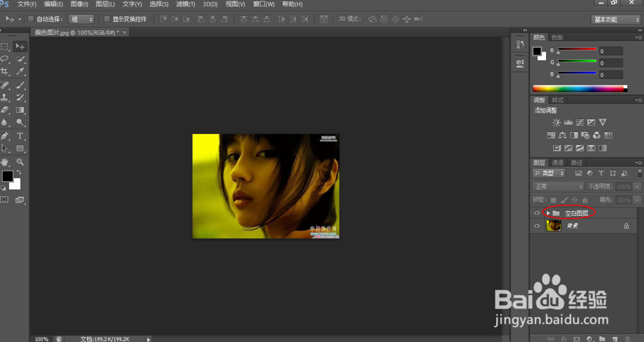Add a Curves adjustment
The width and height of the screenshot is (644, 342).
click(580, 122)
